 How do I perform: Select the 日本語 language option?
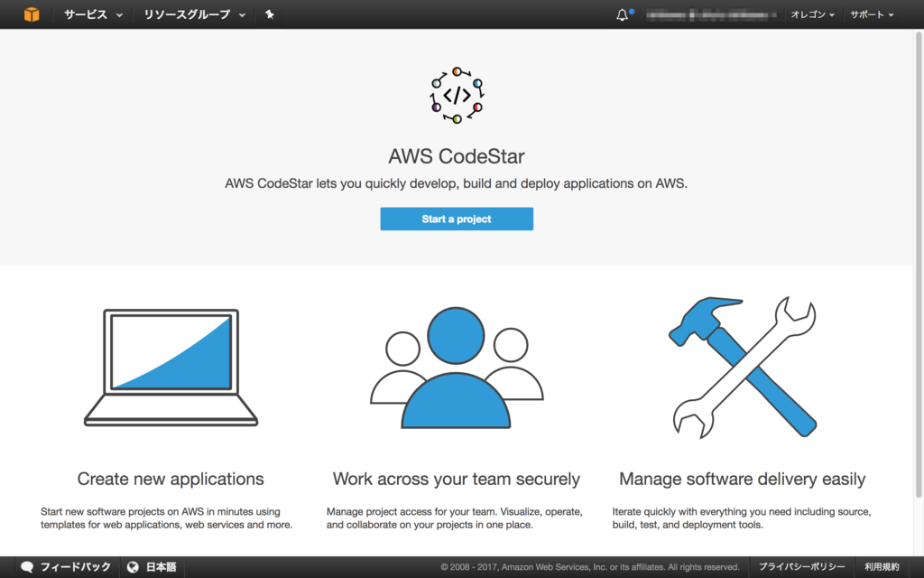(x=161, y=567)
